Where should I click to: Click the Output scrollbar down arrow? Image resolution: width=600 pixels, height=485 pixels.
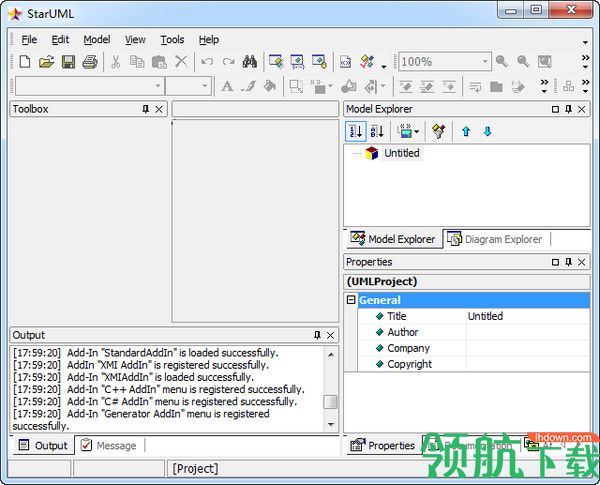click(x=331, y=424)
